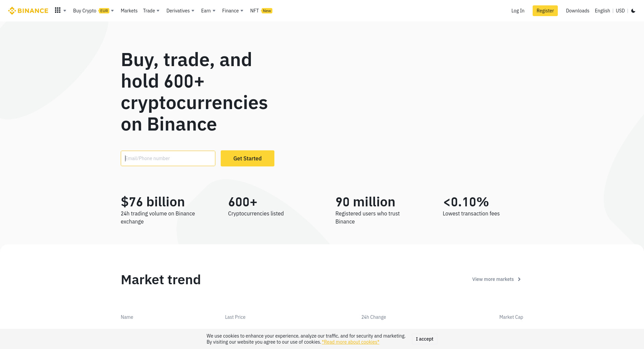644x349 pixels.
Task: Change currency via USD selector
Action: (620, 11)
